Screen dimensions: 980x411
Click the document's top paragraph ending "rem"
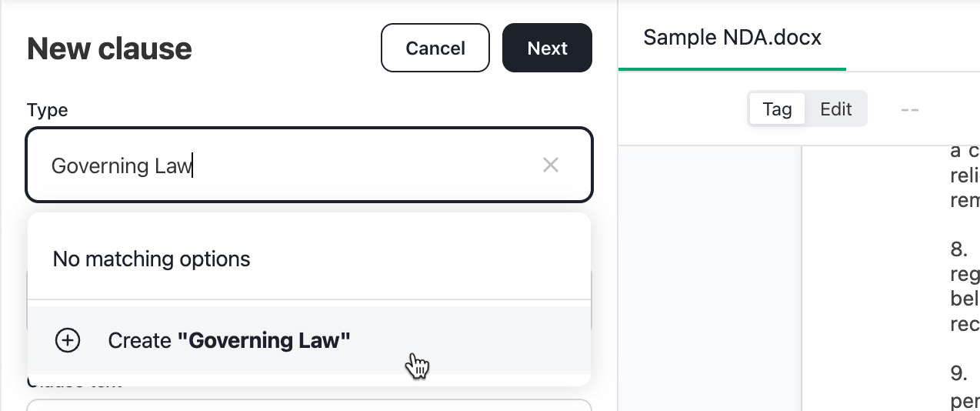(965, 177)
